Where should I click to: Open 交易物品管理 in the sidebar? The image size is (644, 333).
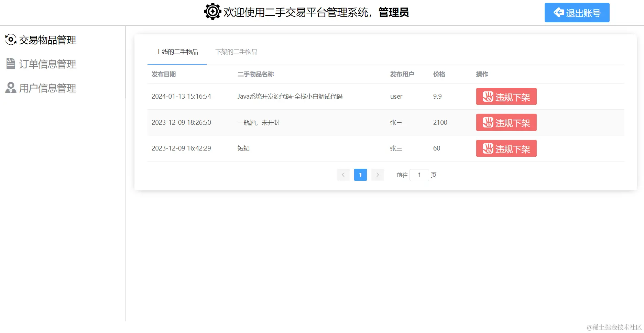click(41, 40)
